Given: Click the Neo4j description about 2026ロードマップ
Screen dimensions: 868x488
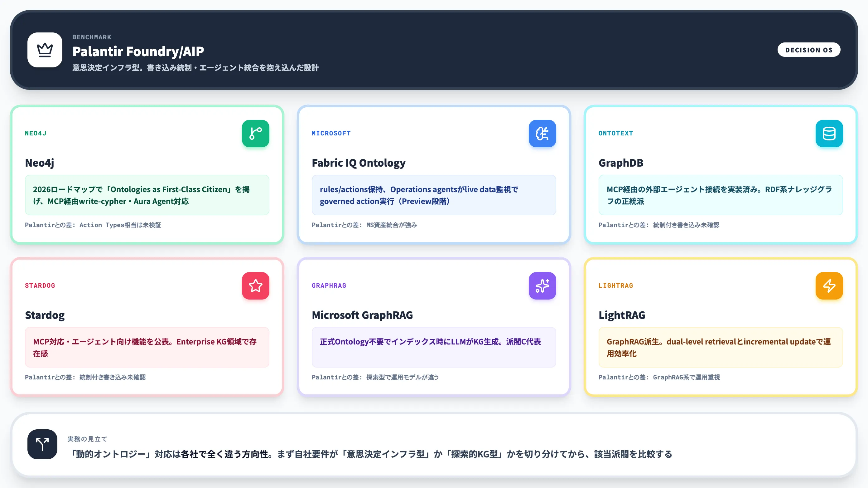Looking at the screenshot, I should pyautogui.click(x=147, y=195).
